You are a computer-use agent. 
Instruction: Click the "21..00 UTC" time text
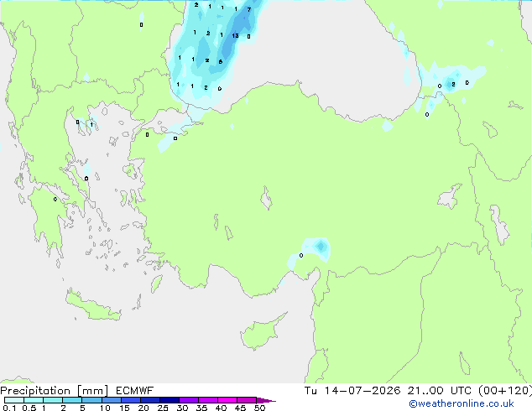(440, 391)
